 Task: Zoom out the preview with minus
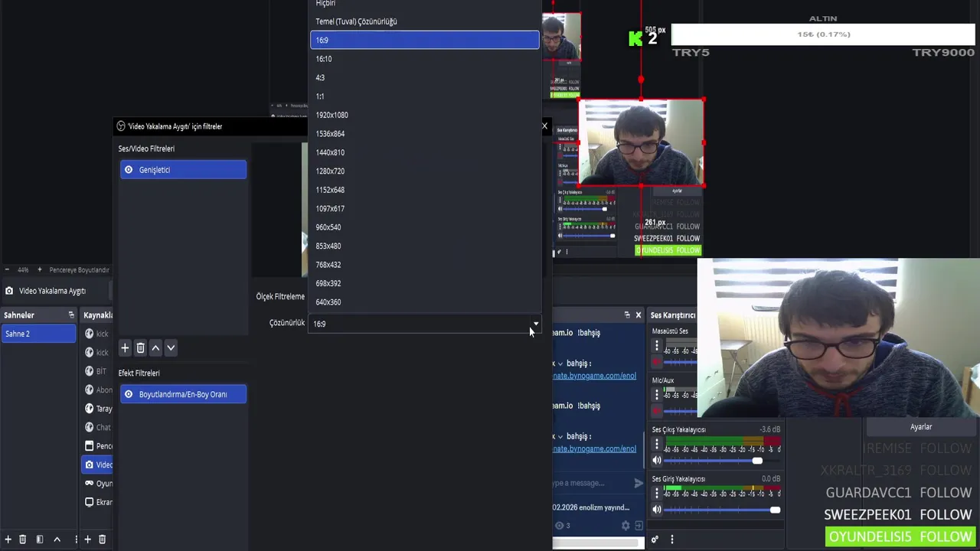(7, 269)
